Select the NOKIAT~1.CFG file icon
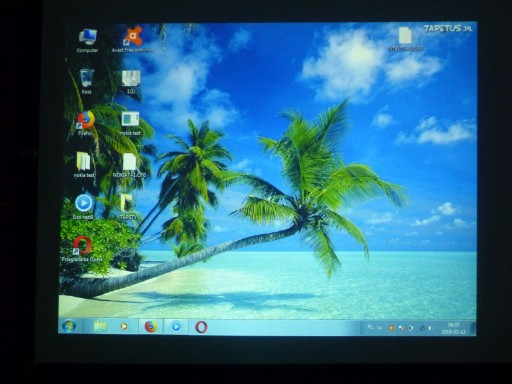512x384 pixels. pyautogui.click(x=129, y=165)
